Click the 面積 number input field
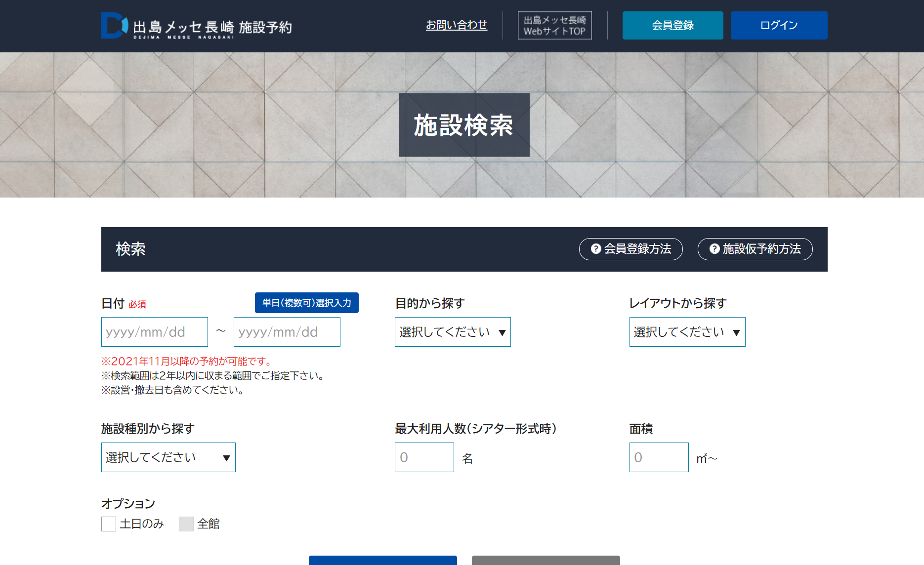This screenshot has width=924, height=565. (659, 457)
